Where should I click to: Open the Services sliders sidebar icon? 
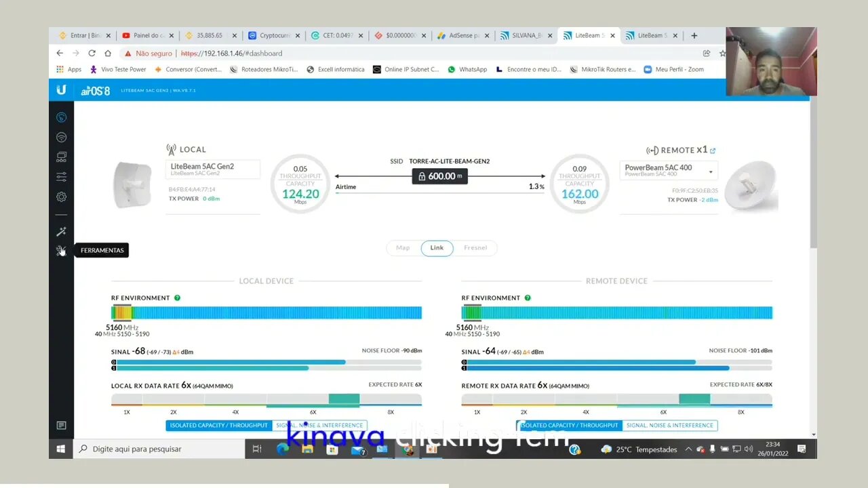click(61, 177)
